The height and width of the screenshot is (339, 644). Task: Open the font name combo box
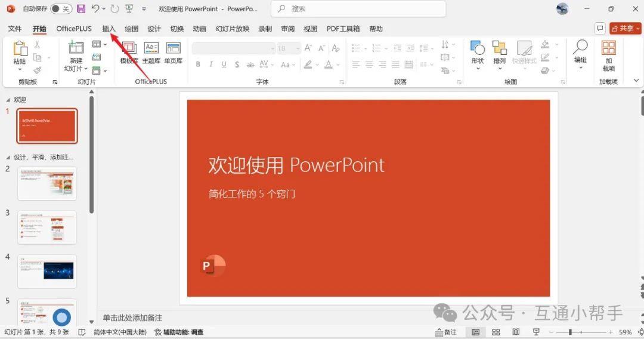point(233,48)
